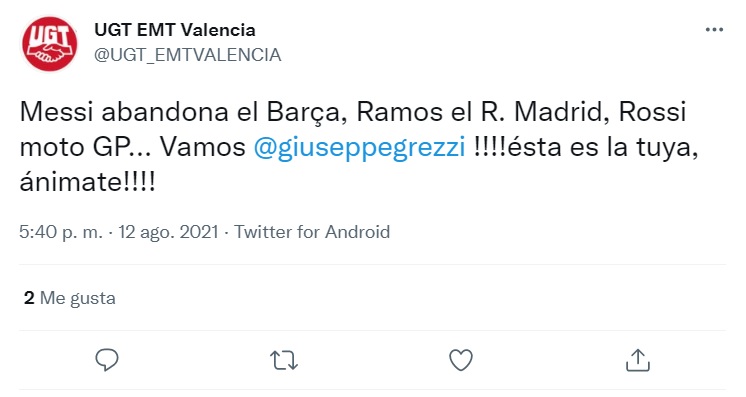Open the three-dot more options menu

point(714,30)
